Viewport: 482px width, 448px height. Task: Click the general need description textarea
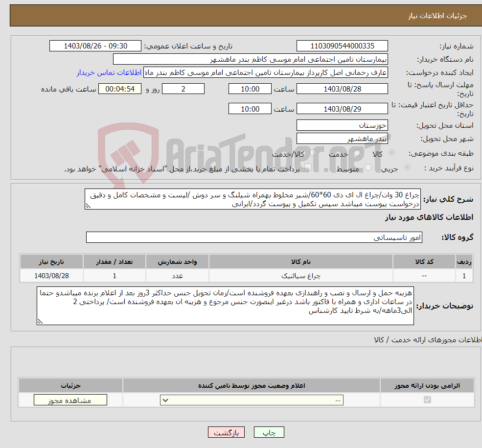(252, 199)
